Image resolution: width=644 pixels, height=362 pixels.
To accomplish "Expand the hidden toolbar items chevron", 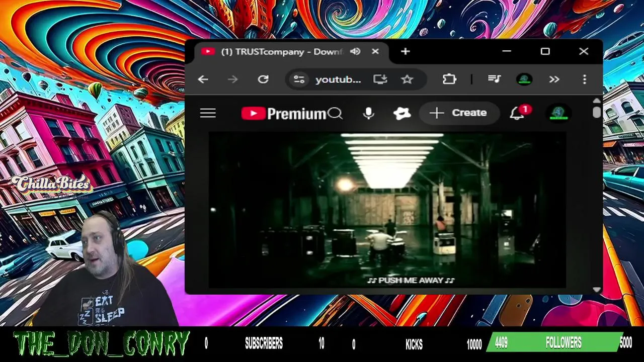I will point(554,79).
